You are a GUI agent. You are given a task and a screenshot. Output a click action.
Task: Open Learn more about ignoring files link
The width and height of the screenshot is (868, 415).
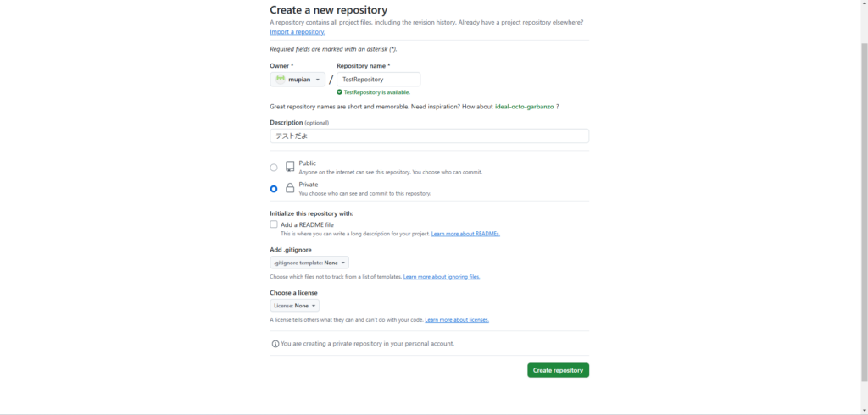click(x=442, y=277)
